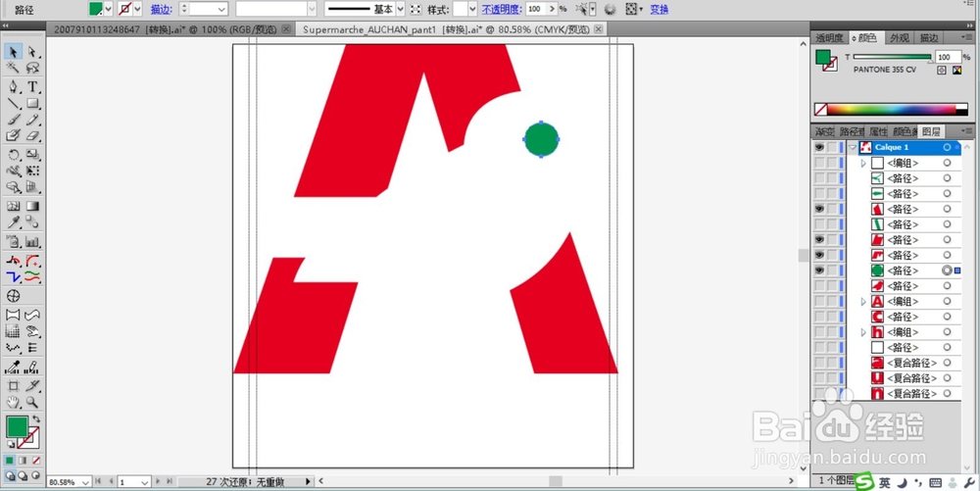Click the green fill swatch in Color panel
The image size is (980, 491).
coord(824,58)
